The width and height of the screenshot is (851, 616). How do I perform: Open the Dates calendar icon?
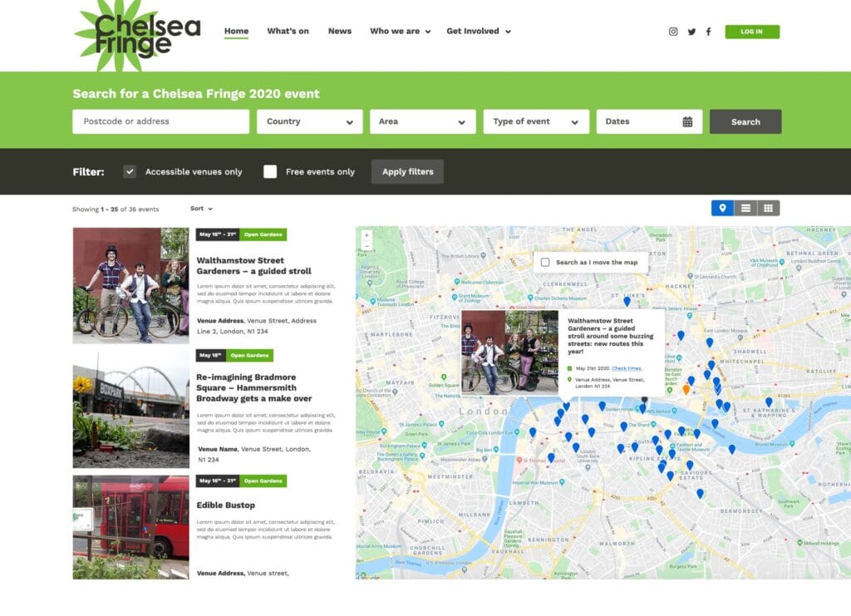coord(687,121)
